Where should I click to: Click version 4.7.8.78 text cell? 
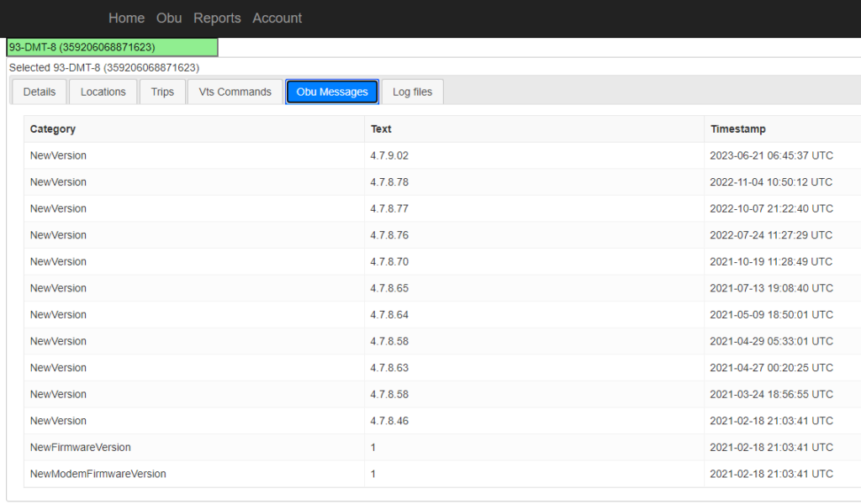pos(389,182)
